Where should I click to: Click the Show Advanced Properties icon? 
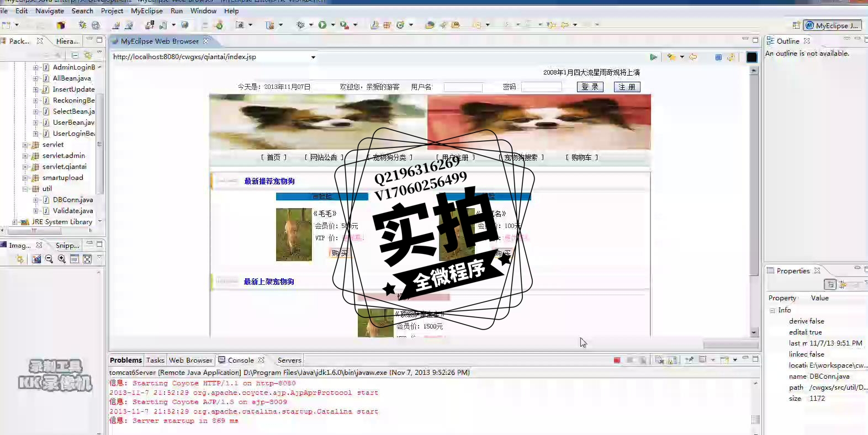pyautogui.click(x=843, y=284)
